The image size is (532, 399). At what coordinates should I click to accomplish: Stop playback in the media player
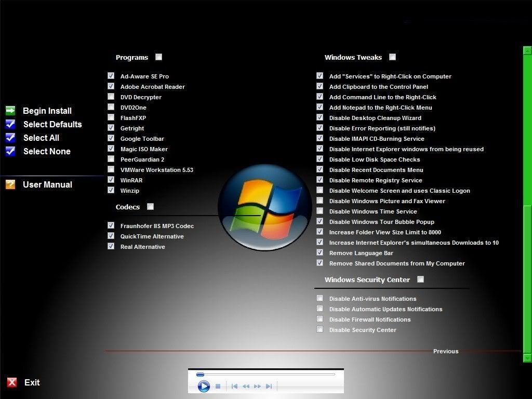click(x=218, y=386)
